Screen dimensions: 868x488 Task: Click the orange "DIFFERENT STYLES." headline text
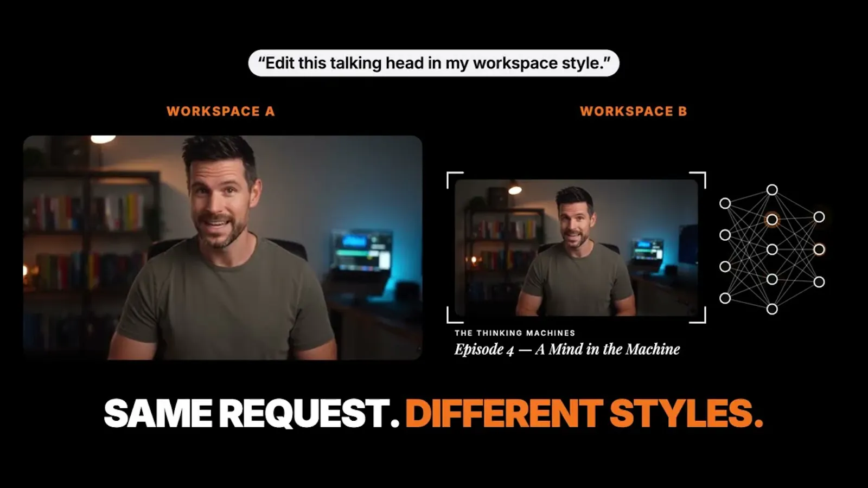pyautogui.click(x=584, y=414)
